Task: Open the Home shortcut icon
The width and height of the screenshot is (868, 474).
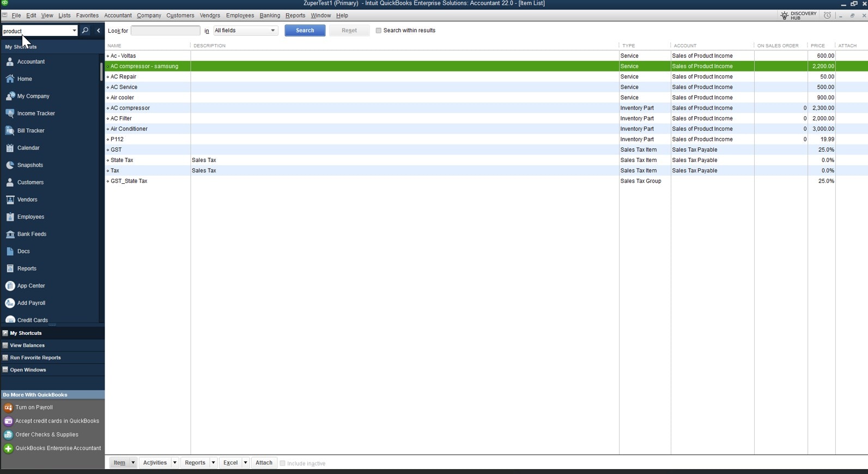Action: [x=10, y=79]
